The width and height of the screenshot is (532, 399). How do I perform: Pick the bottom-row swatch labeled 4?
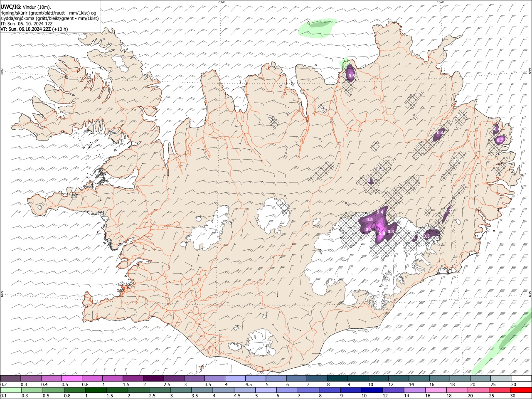223,390
